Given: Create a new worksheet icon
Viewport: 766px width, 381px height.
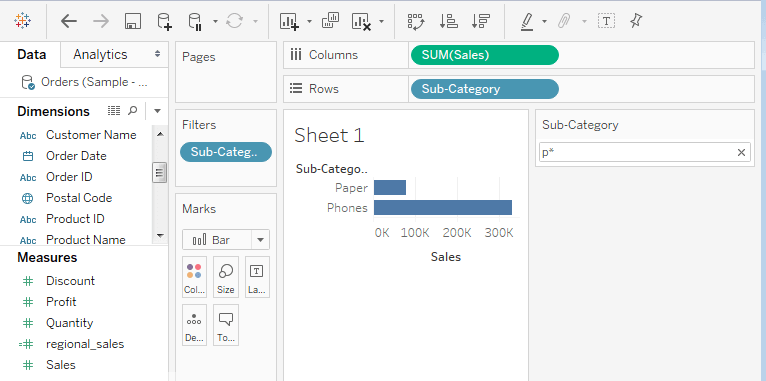Looking at the screenshot, I should [x=289, y=21].
